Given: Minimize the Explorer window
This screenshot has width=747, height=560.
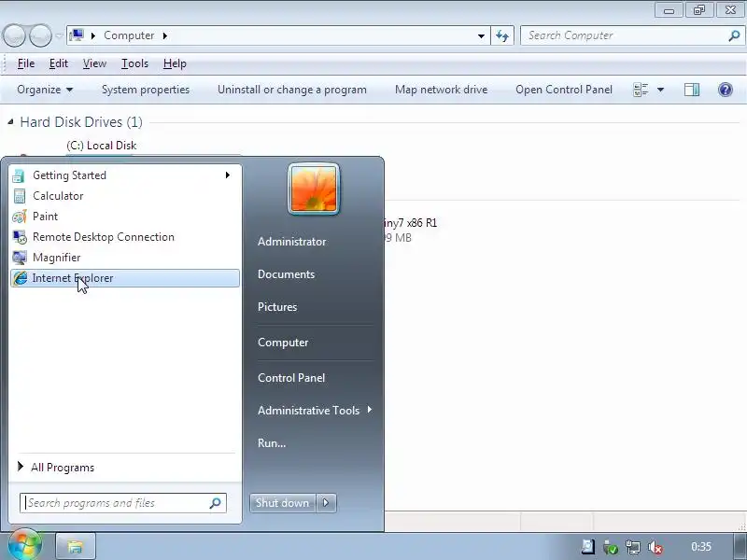Looking at the screenshot, I should (669, 10).
